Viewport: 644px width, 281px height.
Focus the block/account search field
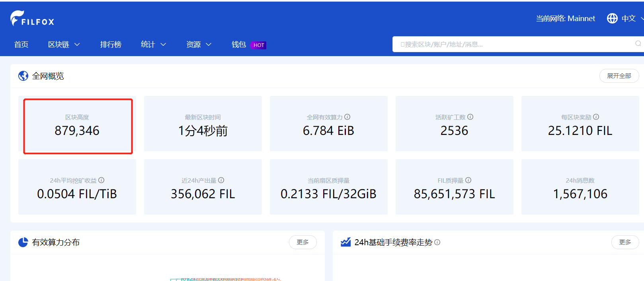513,44
